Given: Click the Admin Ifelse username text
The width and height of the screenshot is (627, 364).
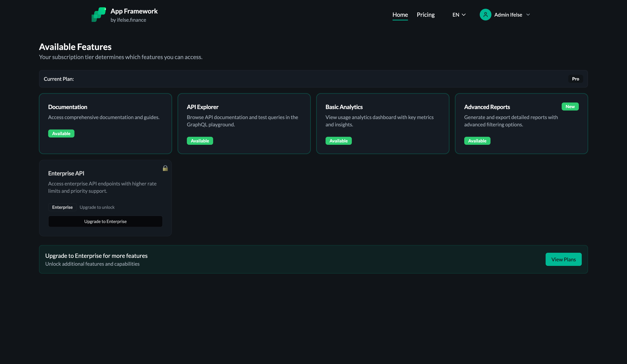Looking at the screenshot, I should click(x=508, y=15).
